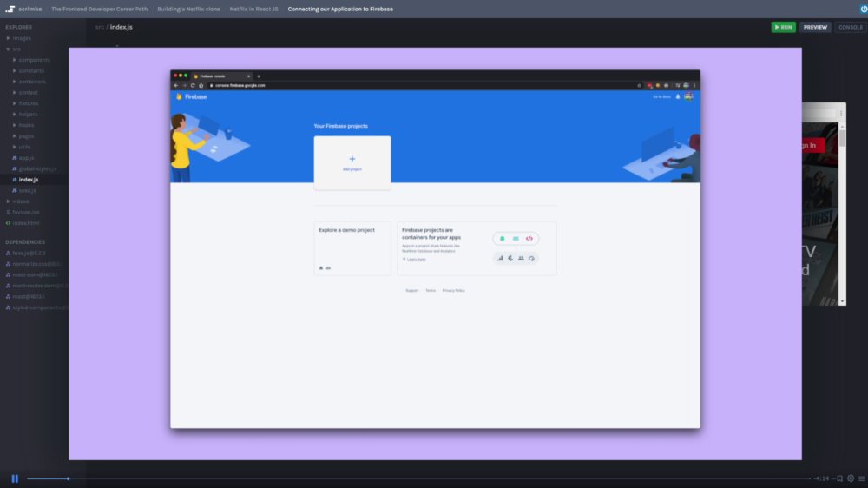Open the menu icon in player bar

[x=861, y=478]
